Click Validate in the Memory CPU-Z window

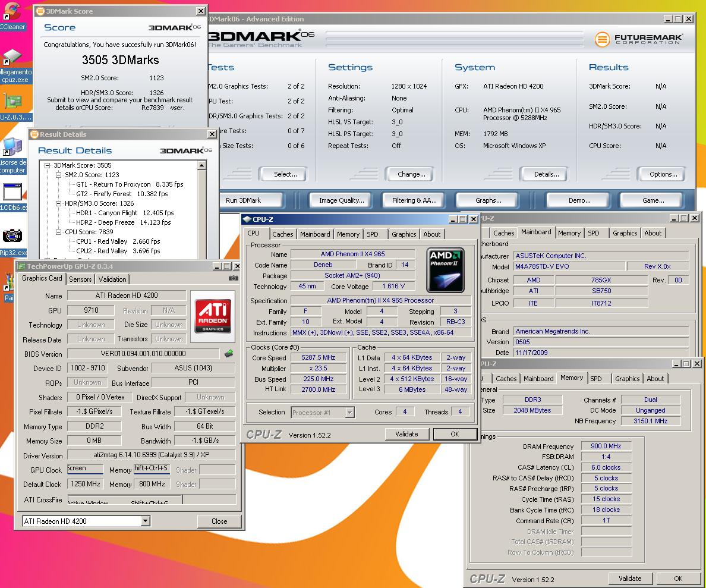pyautogui.click(x=630, y=578)
